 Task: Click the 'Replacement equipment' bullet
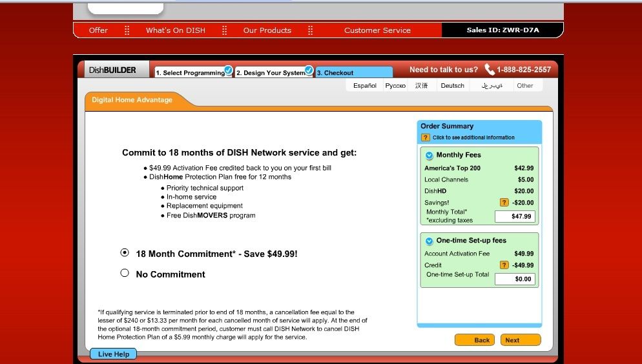point(202,206)
